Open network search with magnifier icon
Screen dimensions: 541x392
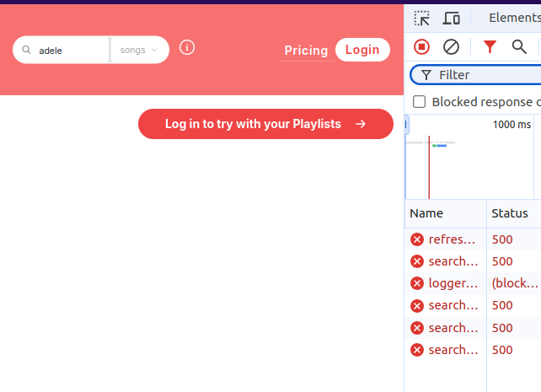(519, 46)
